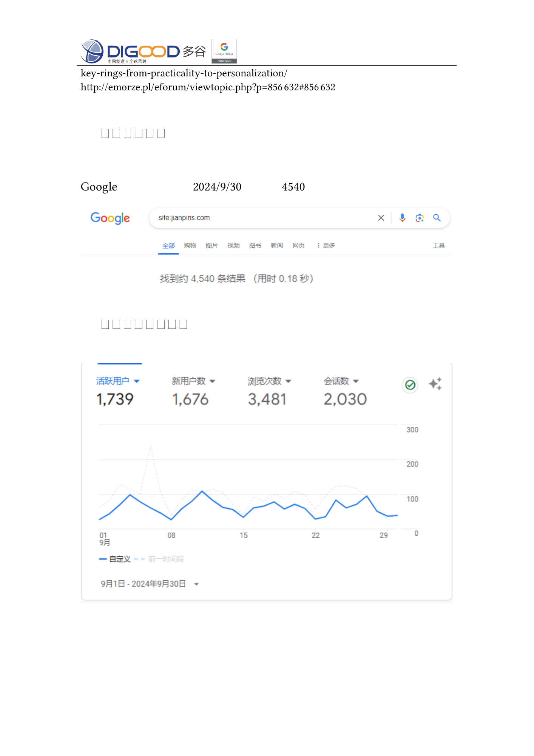Click the 1,739 active users value

pyautogui.click(x=115, y=399)
